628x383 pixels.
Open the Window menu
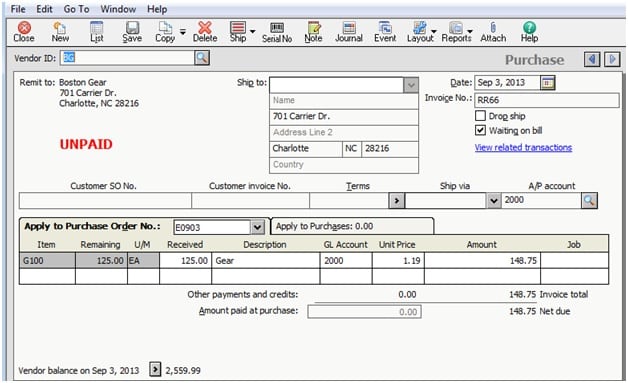click(x=118, y=9)
